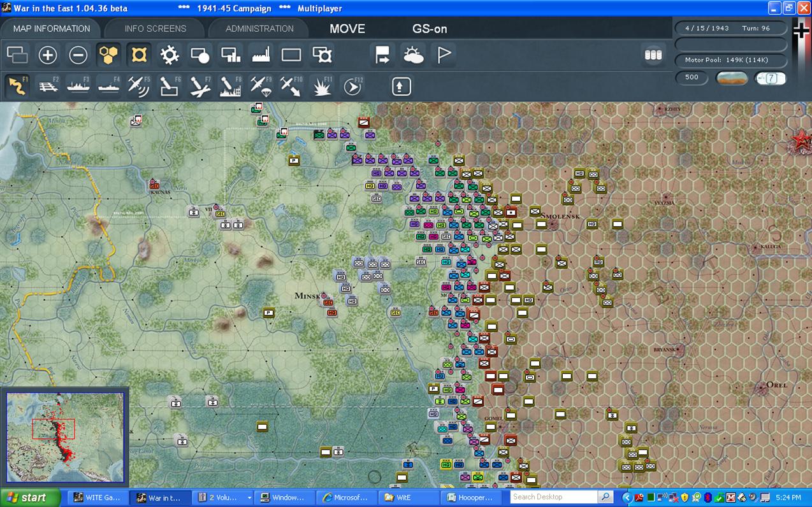Select the F2 rail mode icon
Viewport: 812px width, 507px height.
point(48,86)
